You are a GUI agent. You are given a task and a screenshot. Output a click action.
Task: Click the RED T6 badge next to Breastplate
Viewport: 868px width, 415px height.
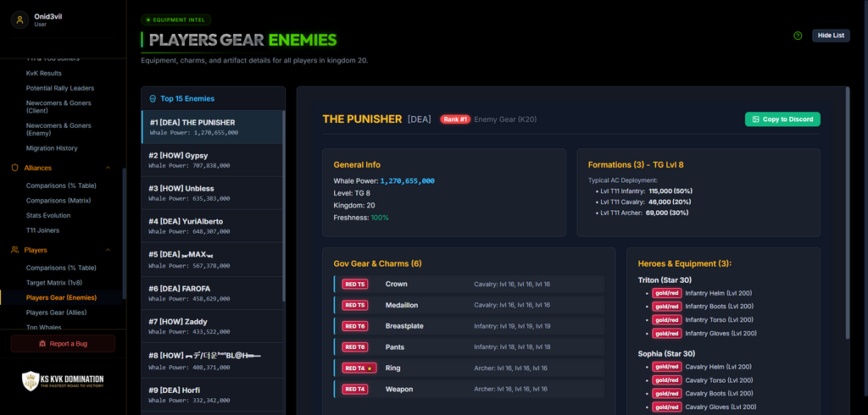(x=355, y=326)
